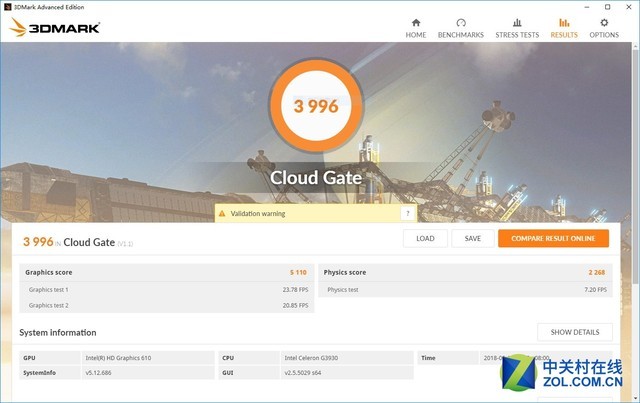Select the Graphics score value 5 110
The width and height of the screenshot is (640, 403).
pos(298,272)
